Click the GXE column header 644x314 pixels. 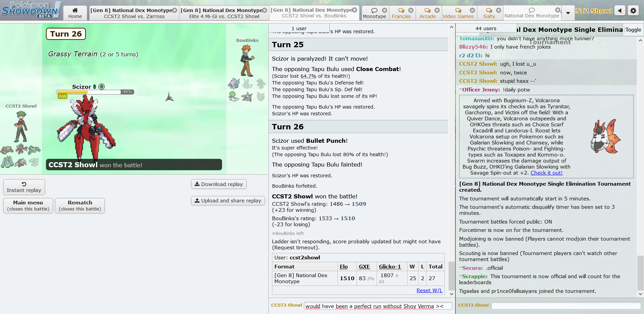364,266
